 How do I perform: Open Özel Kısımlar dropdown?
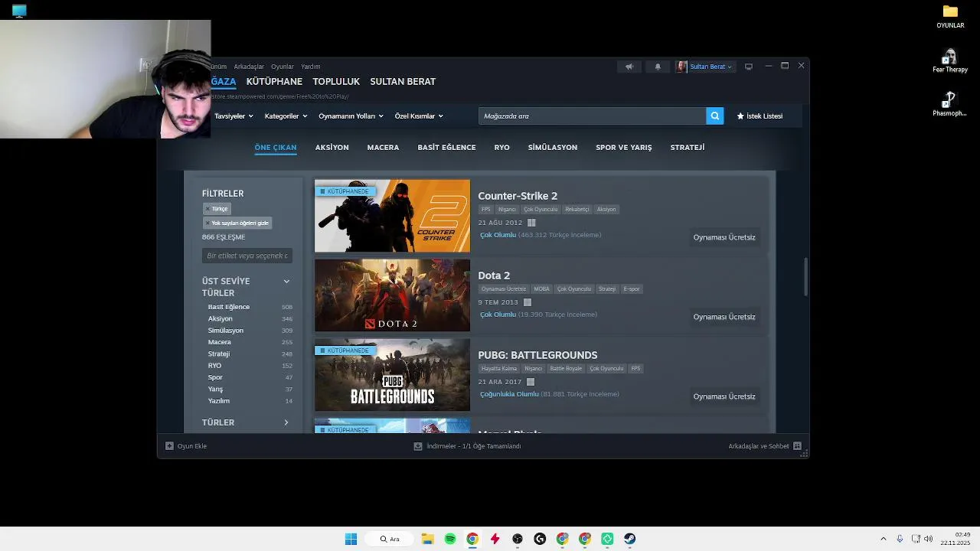(x=419, y=116)
